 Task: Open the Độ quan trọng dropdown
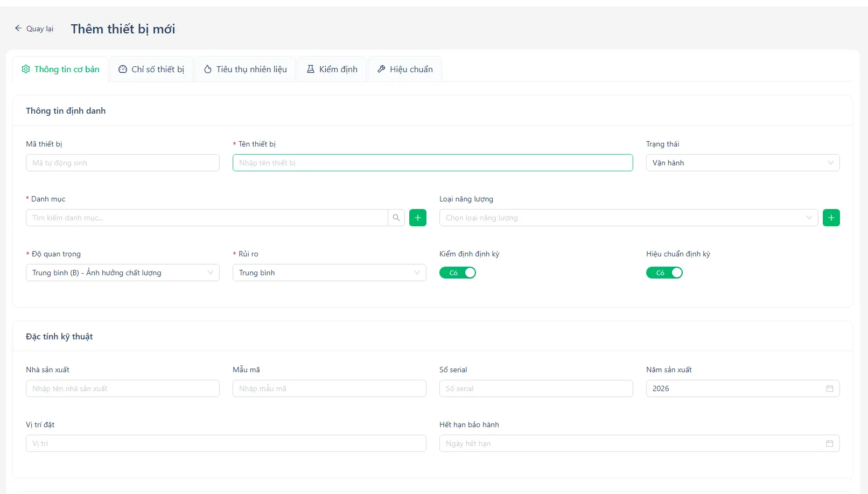tap(123, 273)
